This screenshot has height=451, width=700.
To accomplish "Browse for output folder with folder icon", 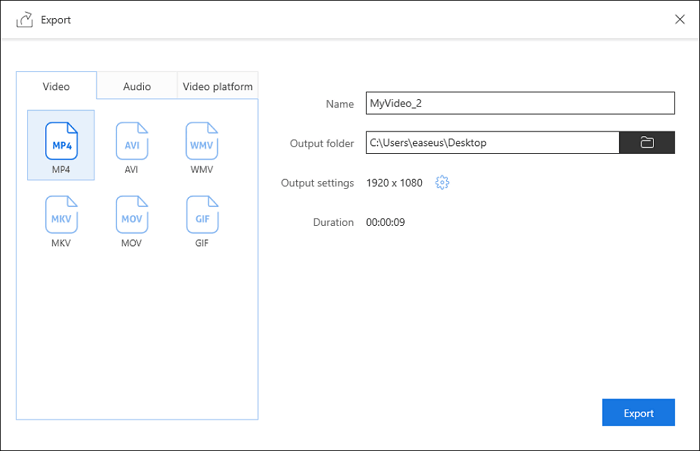I will [x=647, y=143].
